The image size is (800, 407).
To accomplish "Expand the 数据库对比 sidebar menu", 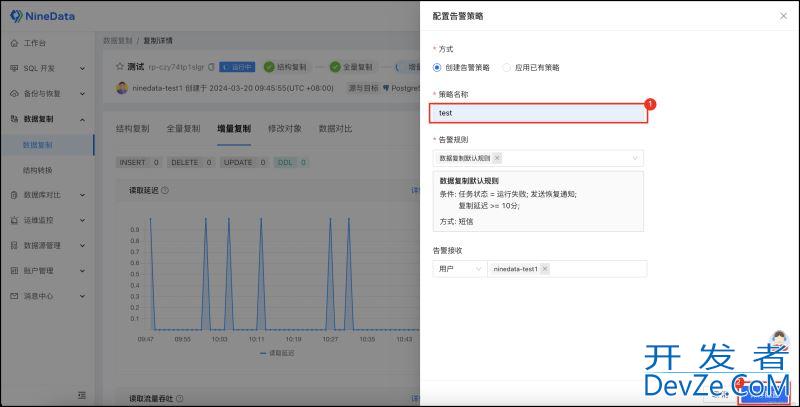I will (x=82, y=195).
